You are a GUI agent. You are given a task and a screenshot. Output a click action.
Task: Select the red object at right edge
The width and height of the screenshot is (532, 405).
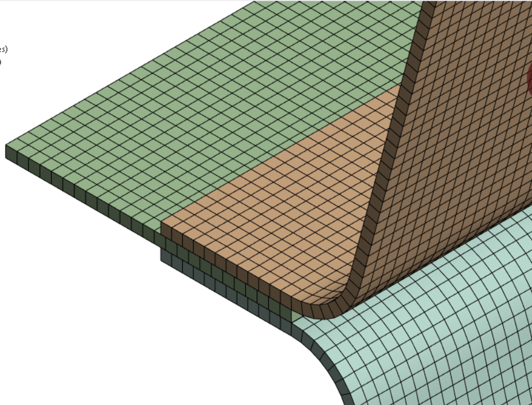[529, 80]
